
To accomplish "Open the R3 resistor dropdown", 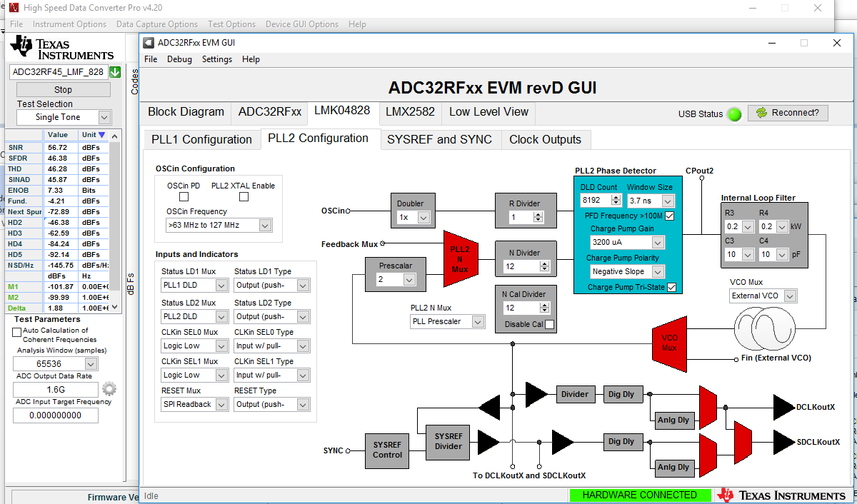I will pos(748,227).
